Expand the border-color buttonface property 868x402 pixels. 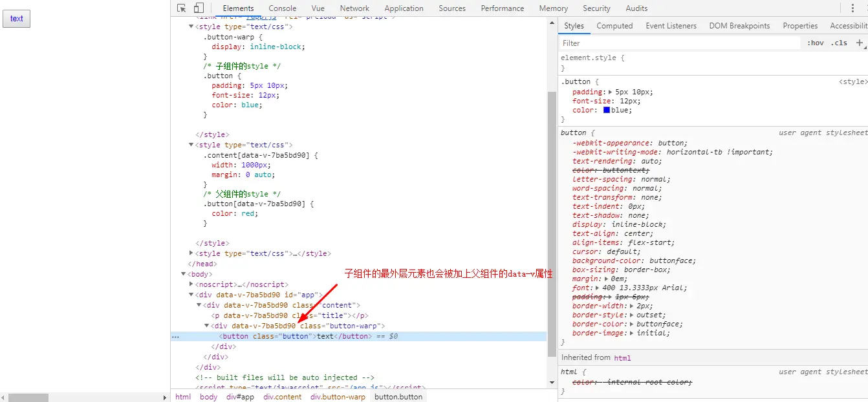coord(631,324)
